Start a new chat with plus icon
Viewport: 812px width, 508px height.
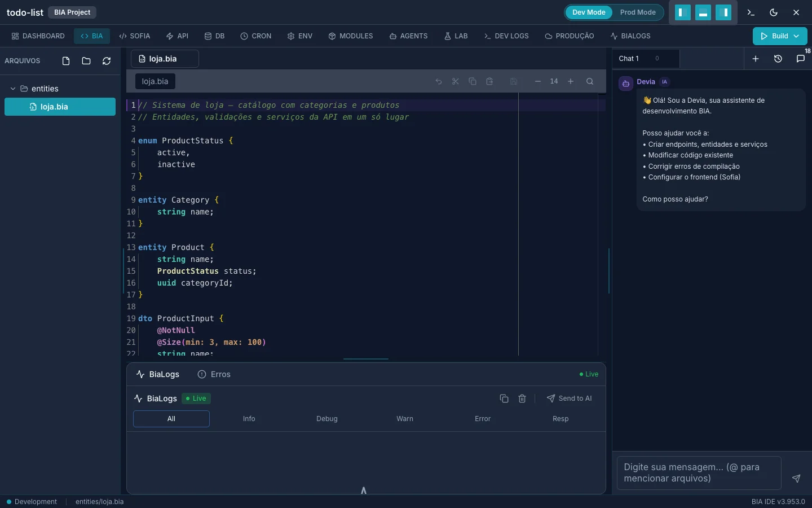756,59
